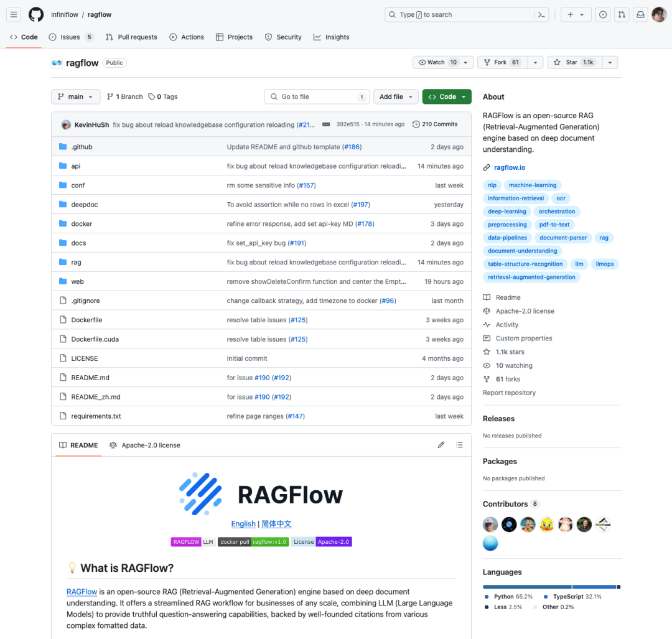Open the Actions tab

point(187,37)
